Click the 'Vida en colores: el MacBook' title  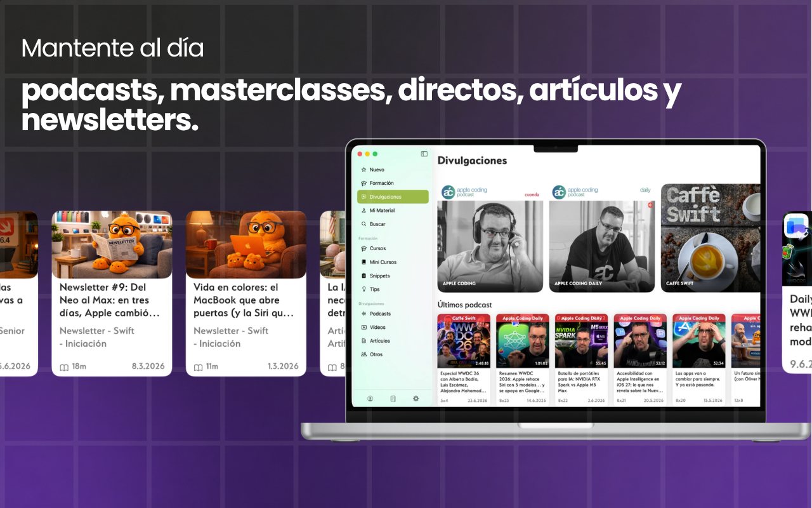pos(244,300)
